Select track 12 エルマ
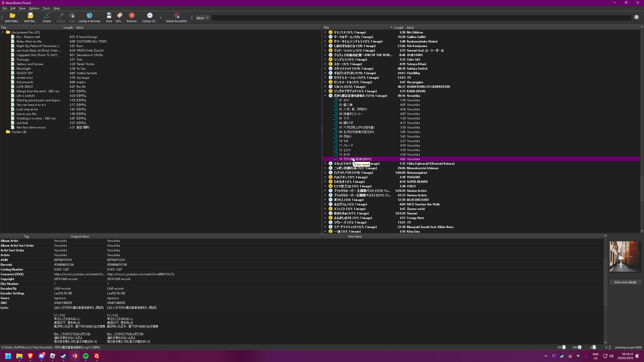The width and height of the screenshot is (644, 362). (x=481, y=150)
